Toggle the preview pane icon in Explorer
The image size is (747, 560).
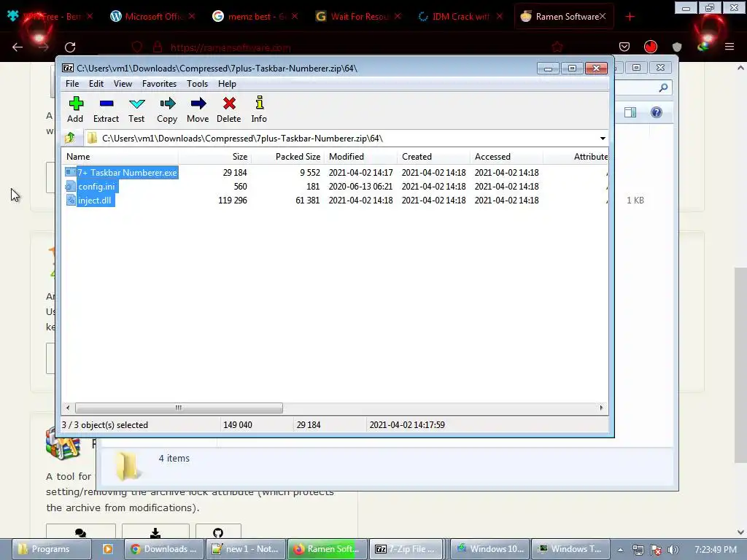630,112
